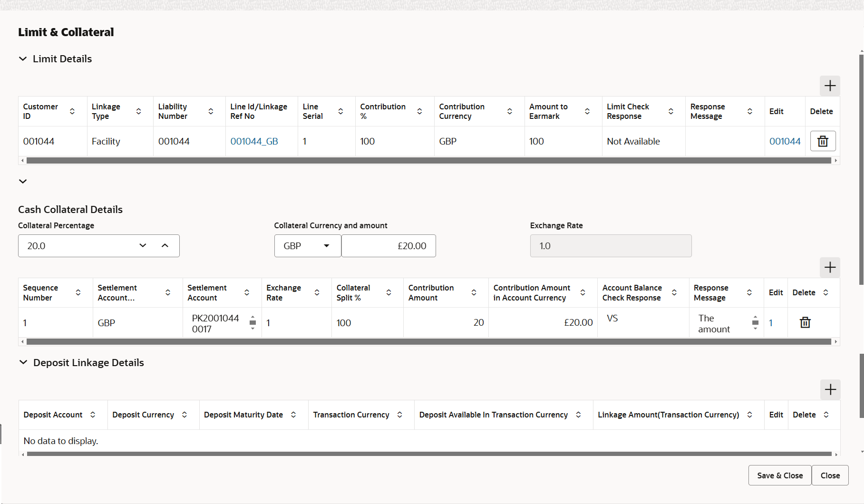Open the Collateral Percentage dropdown
864x504 pixels.
click(x=143, y=246)
